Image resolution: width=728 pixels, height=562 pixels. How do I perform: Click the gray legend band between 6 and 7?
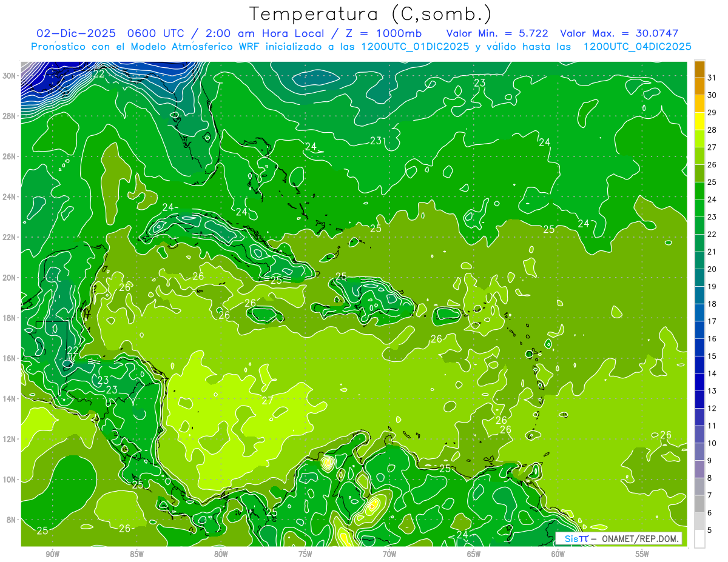[x=699, y=504]
